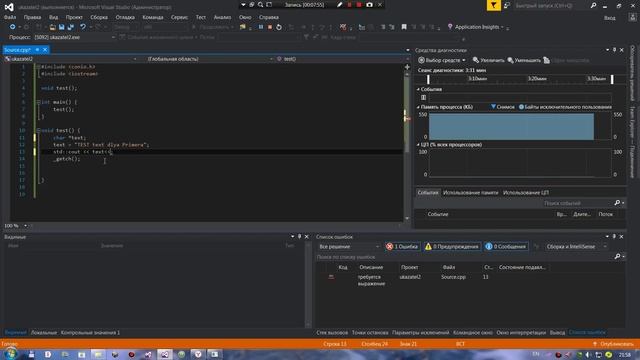Switch to the Локальные tab
The image size is (640, 360).
pyautogui.click(x=44, y=333)
